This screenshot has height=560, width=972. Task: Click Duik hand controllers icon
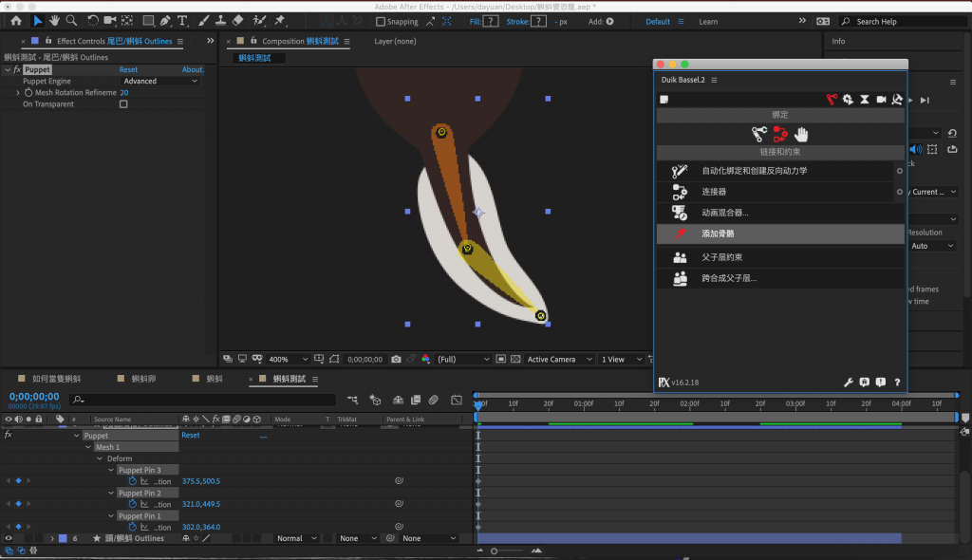(801, 134)
